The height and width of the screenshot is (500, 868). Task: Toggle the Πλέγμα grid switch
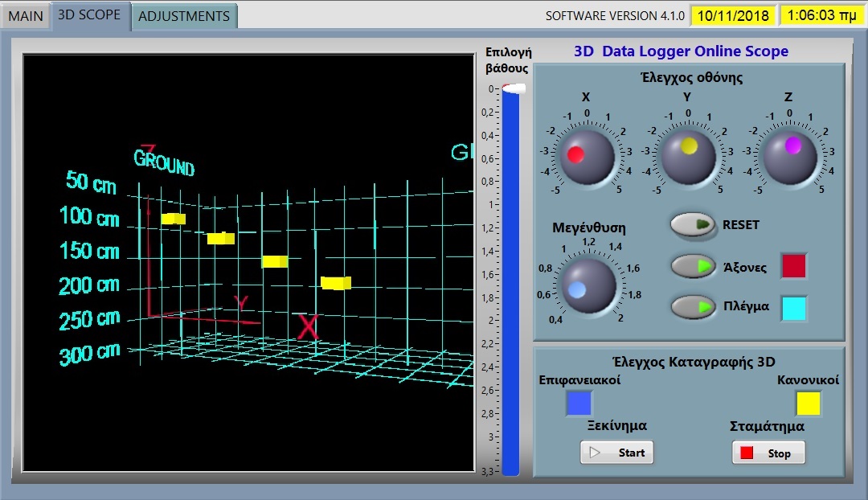click(693, 307)
